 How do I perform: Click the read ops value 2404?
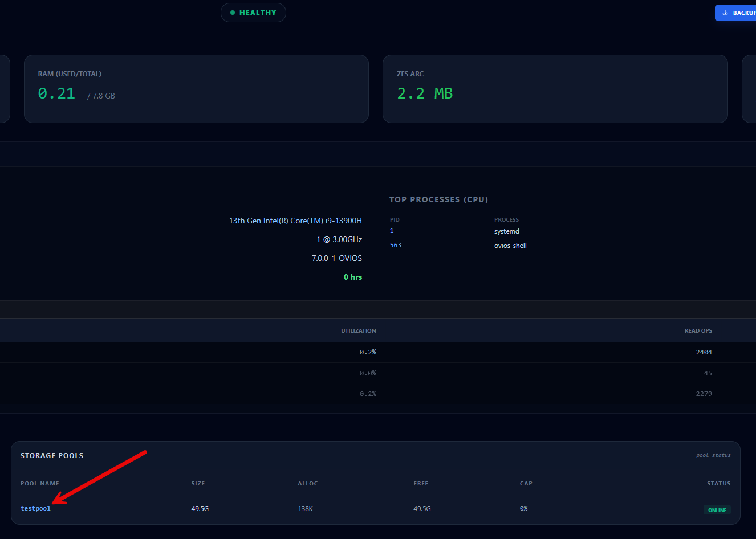704,352
